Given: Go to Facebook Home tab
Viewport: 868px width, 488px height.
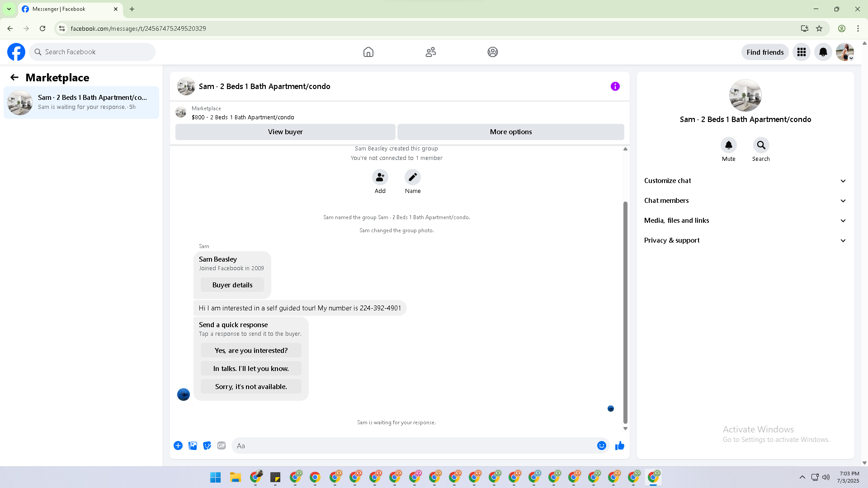Looking at the screenshot, I should [x=368, y=52].
